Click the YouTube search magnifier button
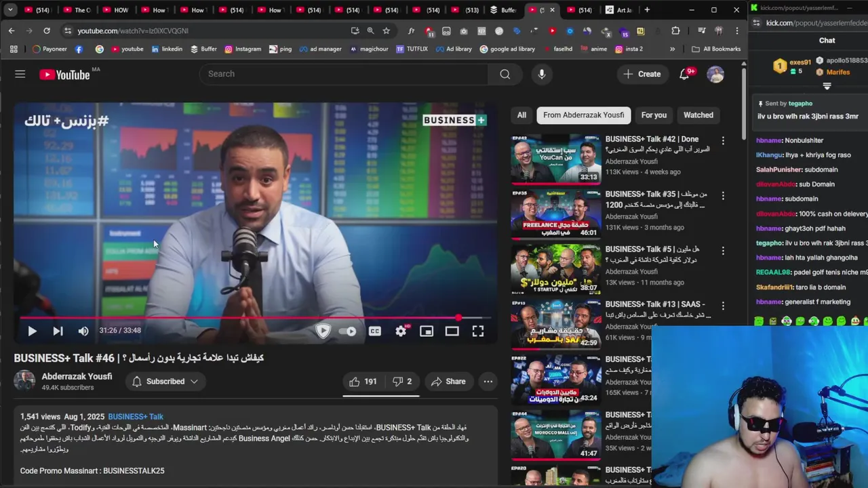This screenshot has width=868, height=488. (x=505, y=74)
